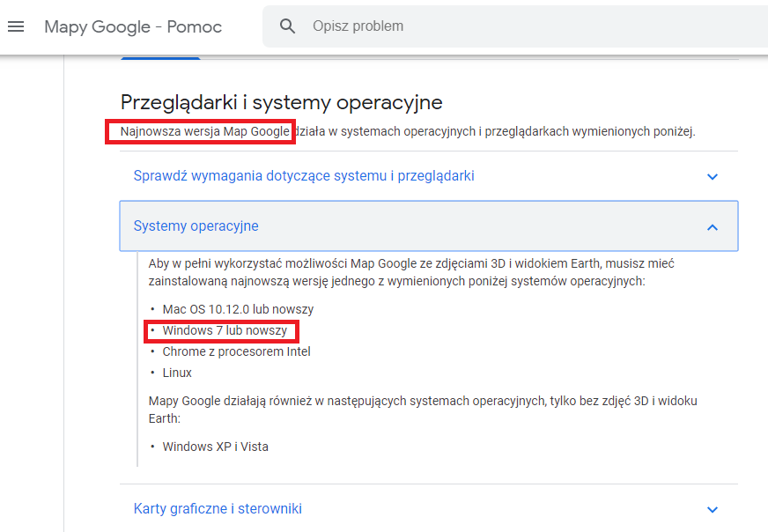Click the chevron next to system requirements link
The height and width of the screenshot is (532, 768).
click(x=713, y=176)
